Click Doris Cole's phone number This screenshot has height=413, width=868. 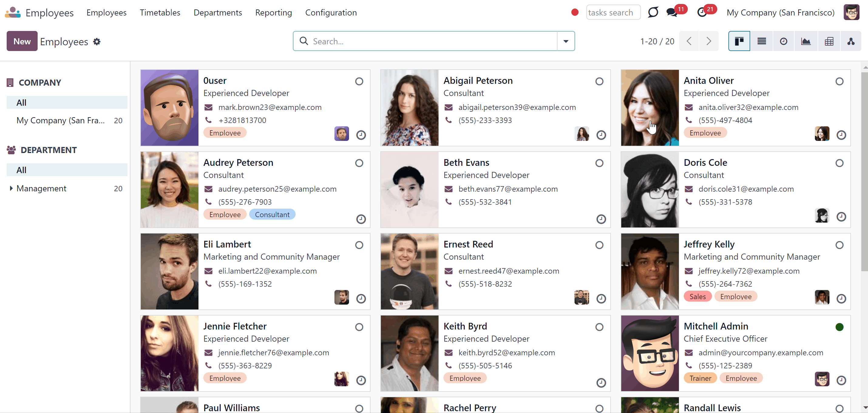[725, 202]
